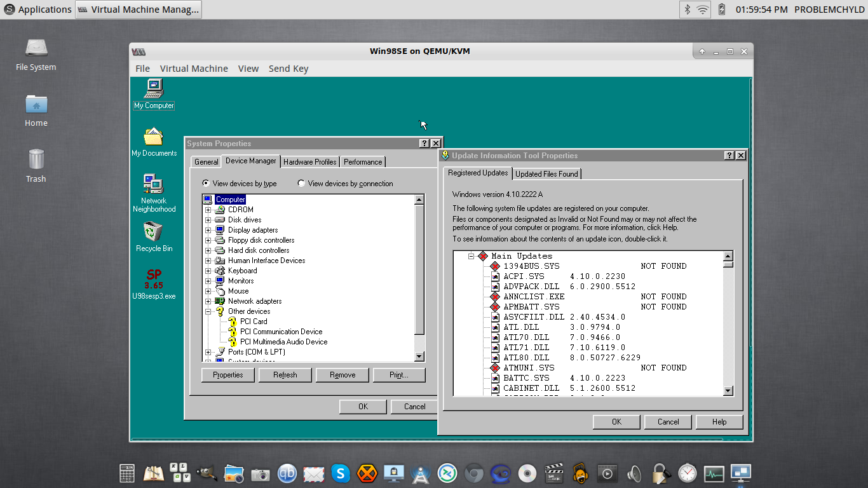This screenshot has width=868, height=488.
Task: Collapse the Other devices node
Action: click(x=208, y=311)
